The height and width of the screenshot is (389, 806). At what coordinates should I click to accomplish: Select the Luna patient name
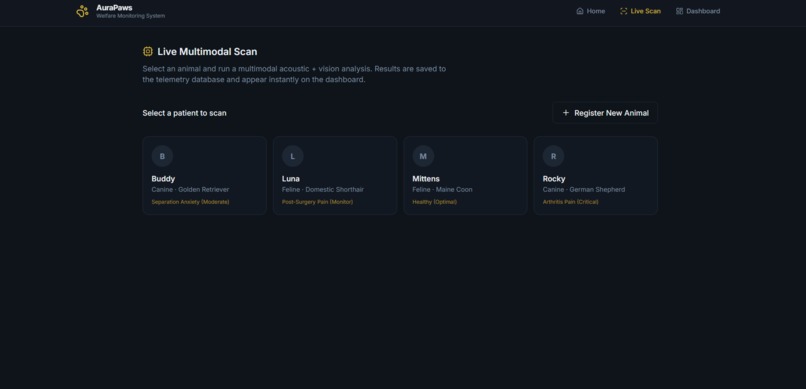coord(290,179)
